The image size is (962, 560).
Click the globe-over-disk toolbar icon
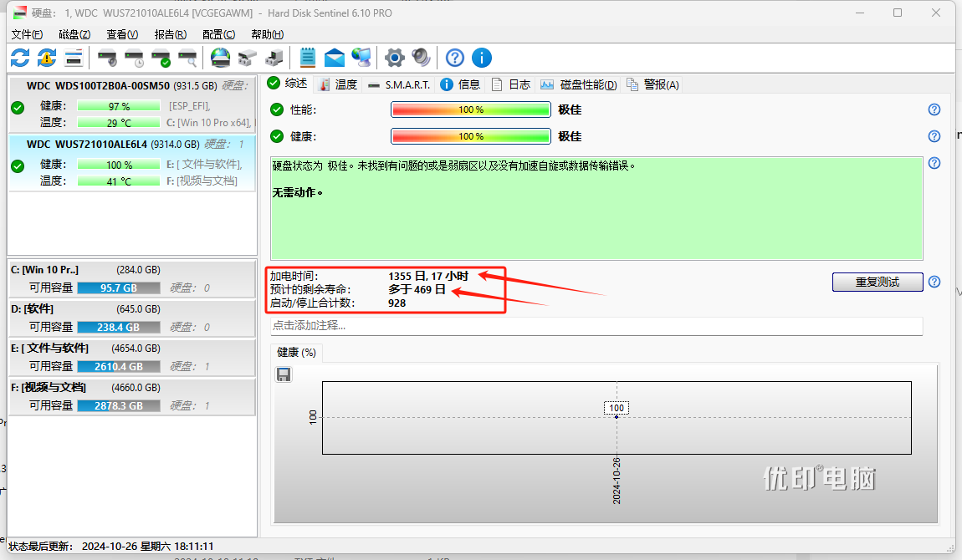220,59
